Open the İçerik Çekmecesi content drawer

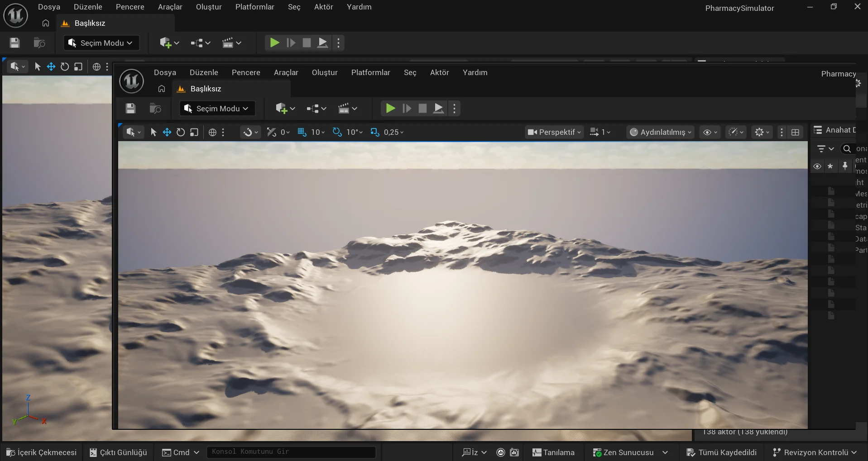41,452
